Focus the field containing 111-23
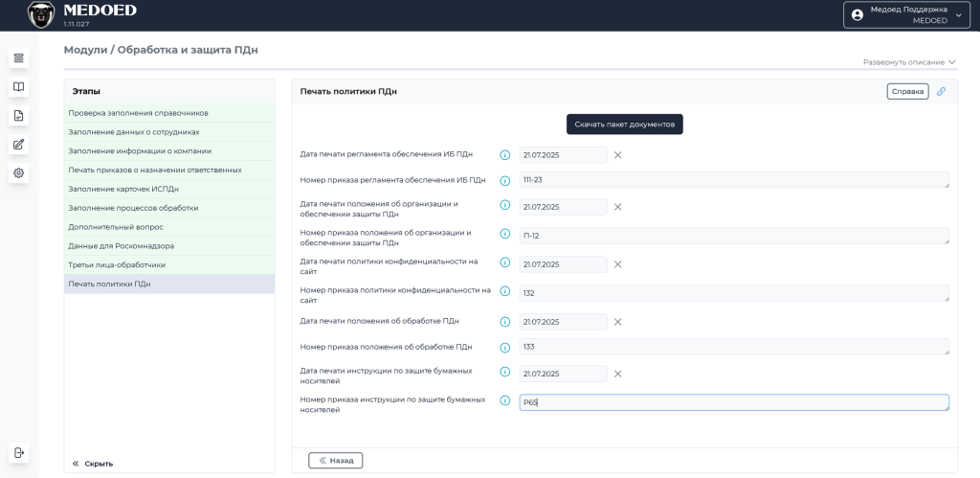 (734, 180)
